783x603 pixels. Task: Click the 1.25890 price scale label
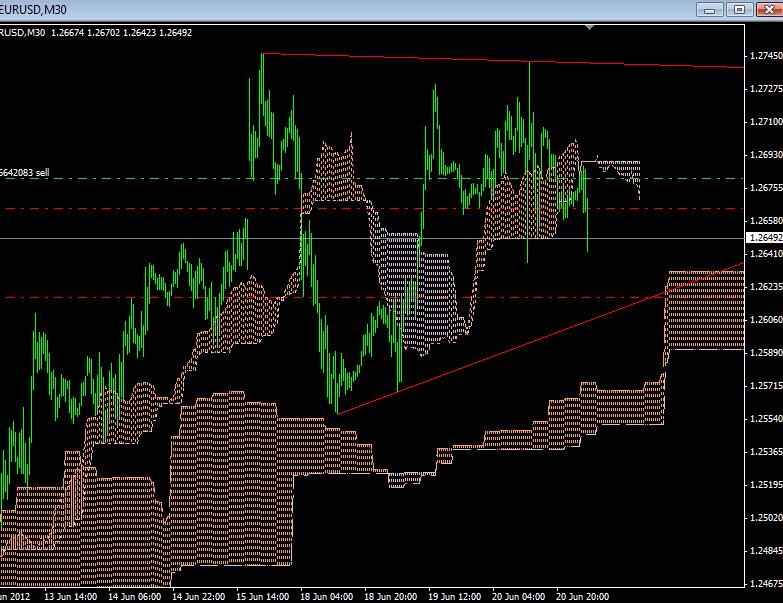click(766, 353)
